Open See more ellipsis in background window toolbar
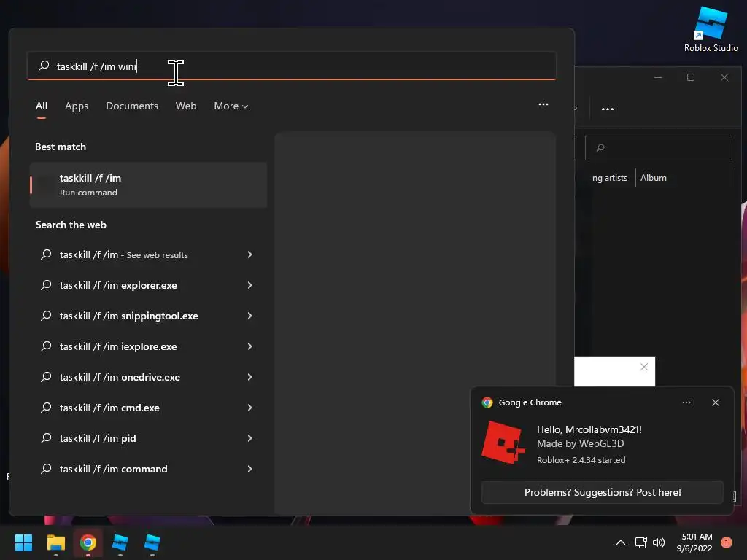Viewport: 747px width, 560px height. click(x=608, y=109)
